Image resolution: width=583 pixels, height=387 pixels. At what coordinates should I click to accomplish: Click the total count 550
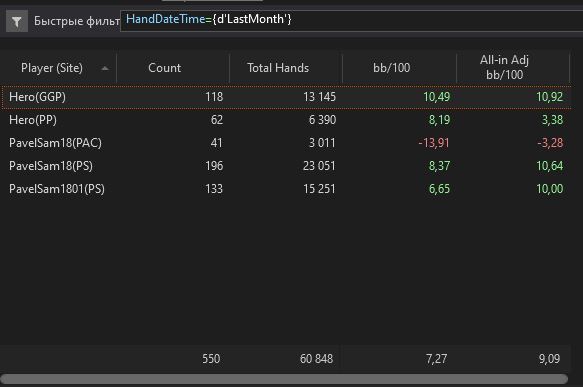click(x=211, y=359)
